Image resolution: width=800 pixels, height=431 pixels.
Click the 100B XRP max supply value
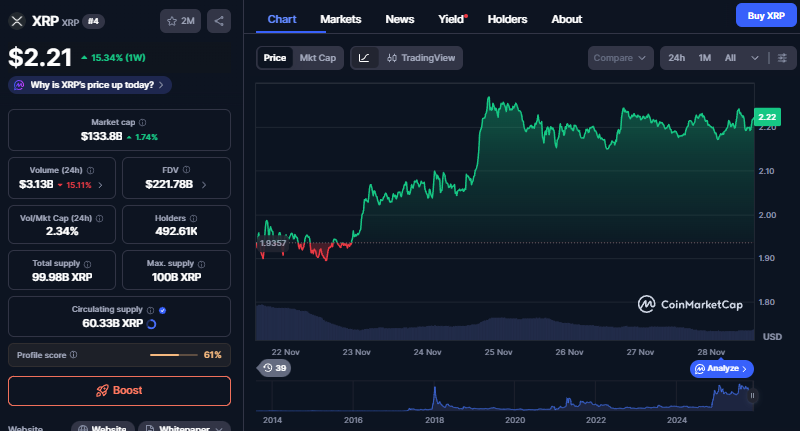click(176, 277)
